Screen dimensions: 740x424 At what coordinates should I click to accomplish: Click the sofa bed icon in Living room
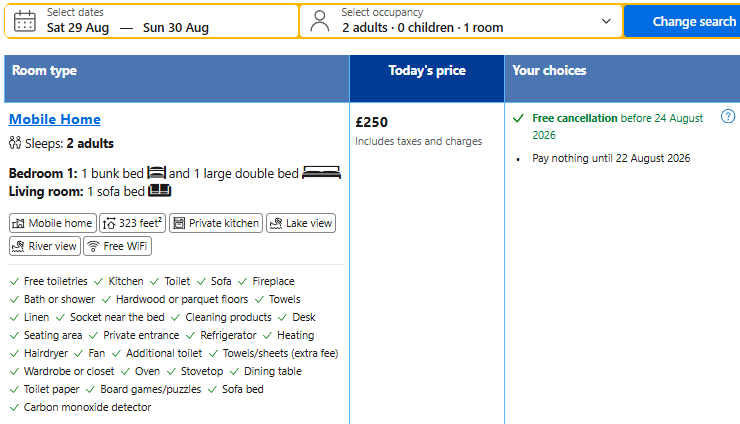tap(160, 191)
